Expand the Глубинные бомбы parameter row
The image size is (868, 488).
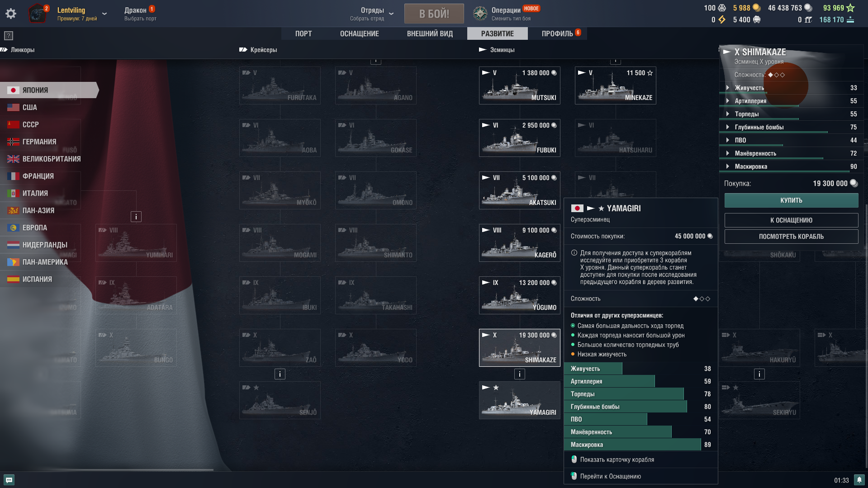tap(792, 127)
